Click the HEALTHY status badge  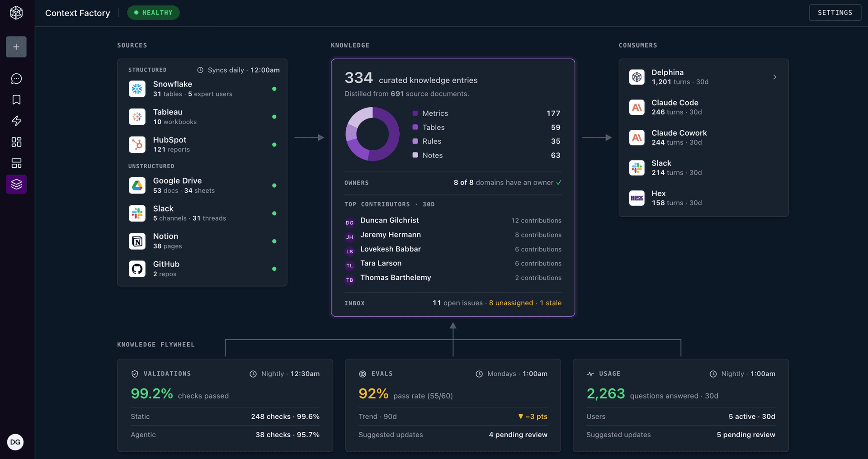point(153,13)
